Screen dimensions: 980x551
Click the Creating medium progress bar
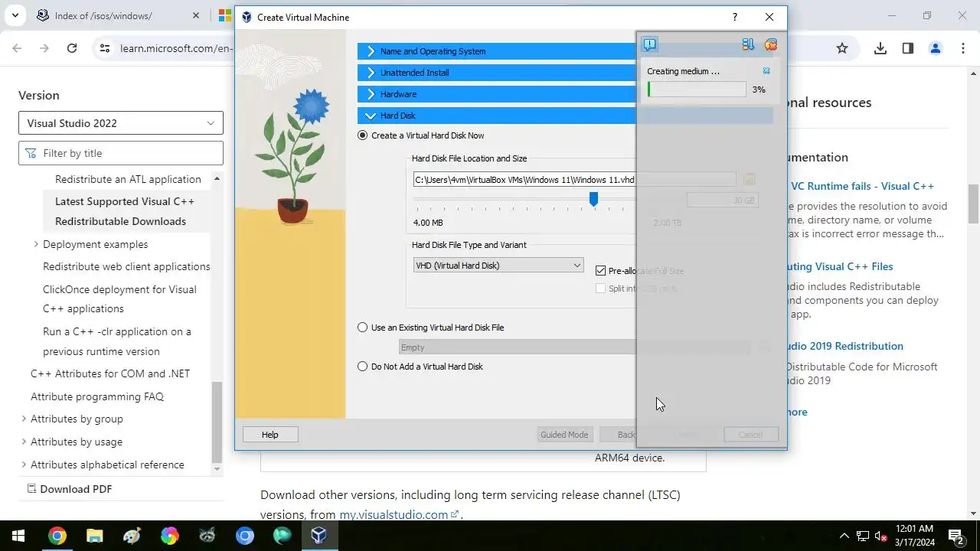point(697,90)
